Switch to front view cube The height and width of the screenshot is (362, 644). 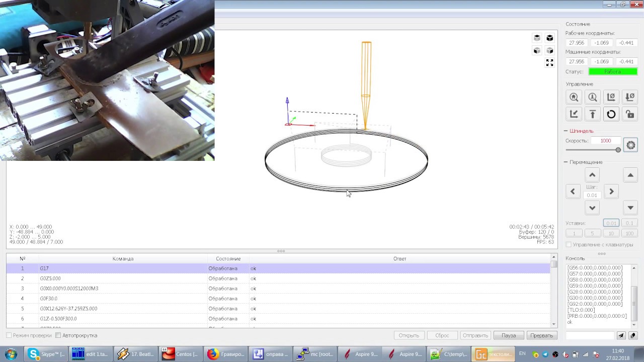[537, 50]
